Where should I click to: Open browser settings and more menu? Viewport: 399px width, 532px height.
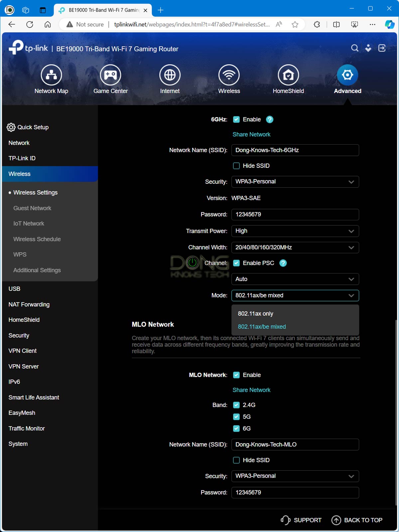(x=372, y=24)
